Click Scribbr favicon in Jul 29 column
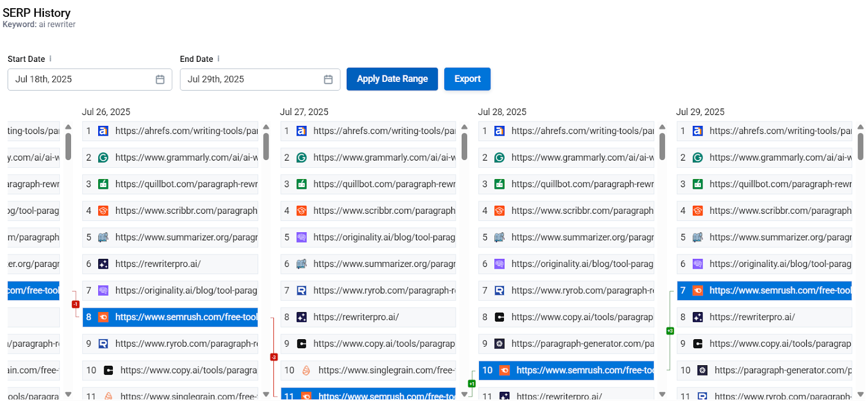868x401 pixels. tap(698, 211)
